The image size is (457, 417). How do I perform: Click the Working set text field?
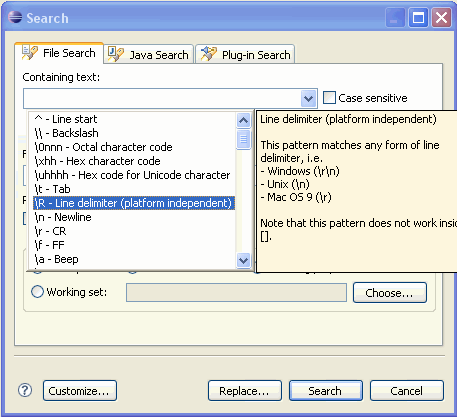pyautogui.click(x=236, y=292)
